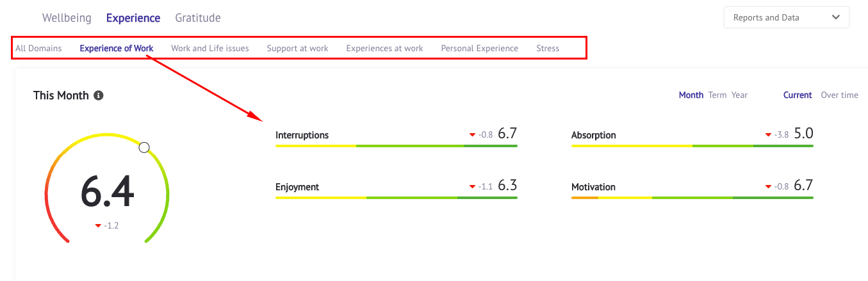This screenshot has width=868, height=281.
Task: Switch to the Wellbeing tab
Action: click(67, 18)
